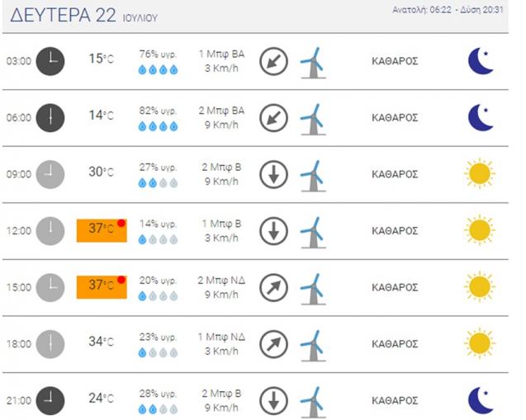Click the ΔΕΥΤΕΡΑ 22 ΙΟΥΛΙΟΥ heading

coord(83,16)
